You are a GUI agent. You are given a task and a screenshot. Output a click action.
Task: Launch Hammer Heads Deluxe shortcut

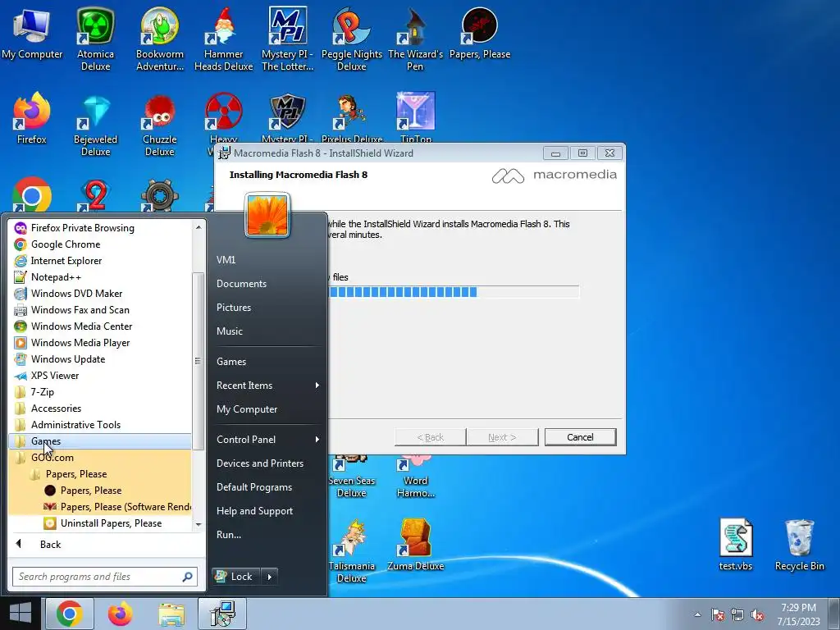tap(223, 39)
